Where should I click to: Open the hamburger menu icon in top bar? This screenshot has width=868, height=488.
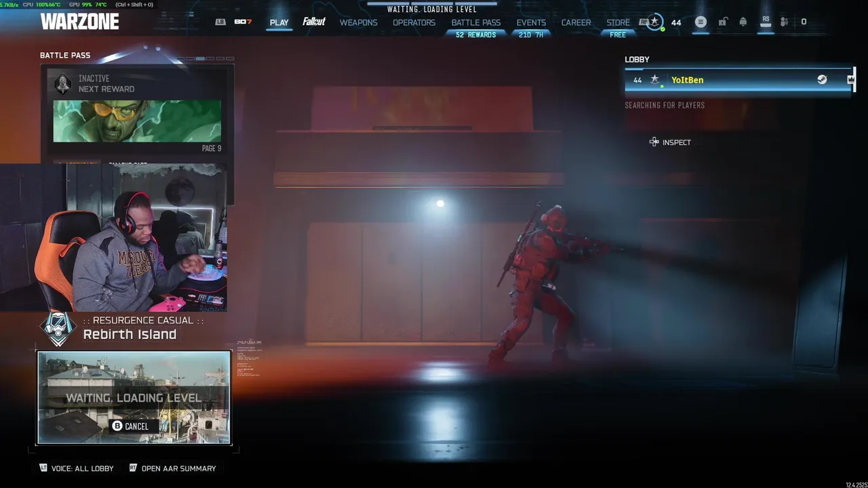(701, 22)
